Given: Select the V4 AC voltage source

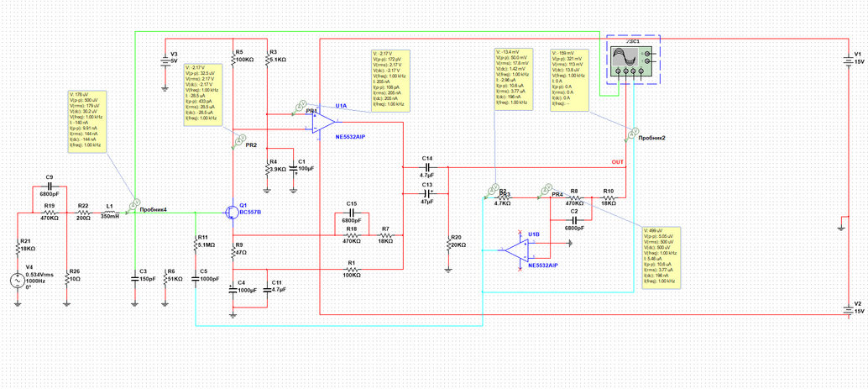Looking at the screenshot, I should point(18,281).
